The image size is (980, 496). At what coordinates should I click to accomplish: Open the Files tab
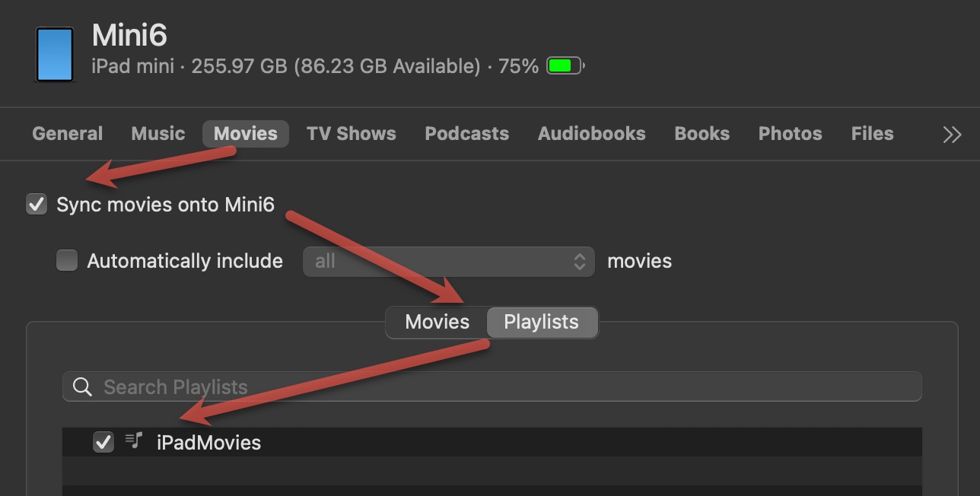(x=873, y=134)
